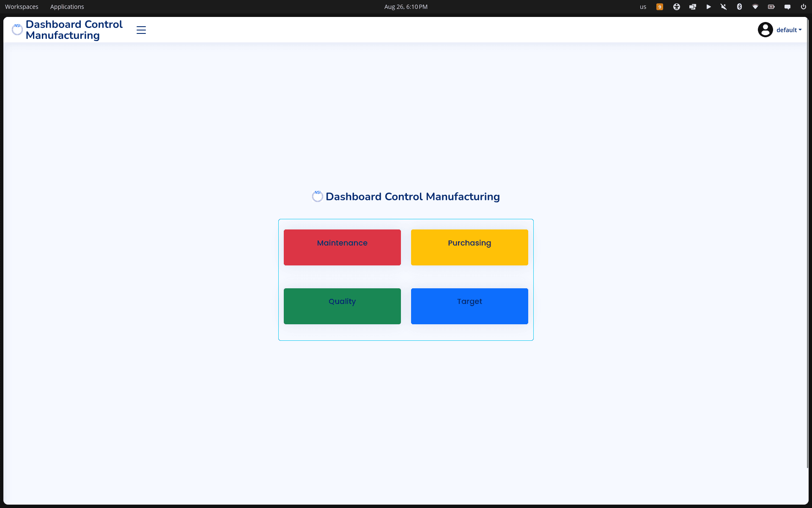Viewport: 812px width, 508px height.
Task: Open the Wi-Fi network tray icon
Action: pos(755,7)
